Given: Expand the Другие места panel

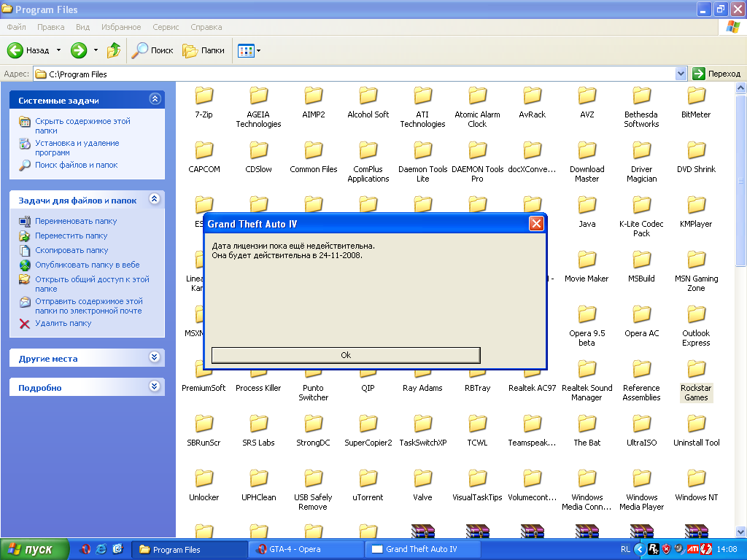Looking at the screenshot, I should (155, 357).
